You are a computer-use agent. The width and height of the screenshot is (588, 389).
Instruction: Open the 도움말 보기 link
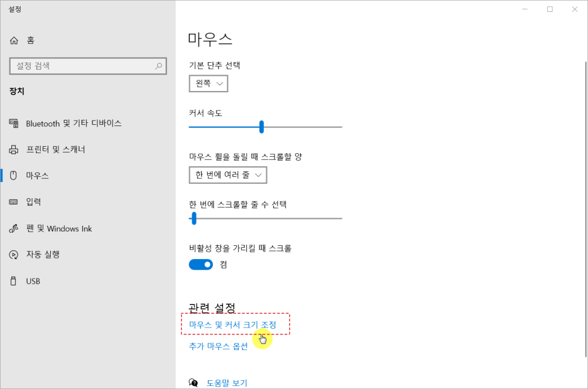[x=227, y=383]
